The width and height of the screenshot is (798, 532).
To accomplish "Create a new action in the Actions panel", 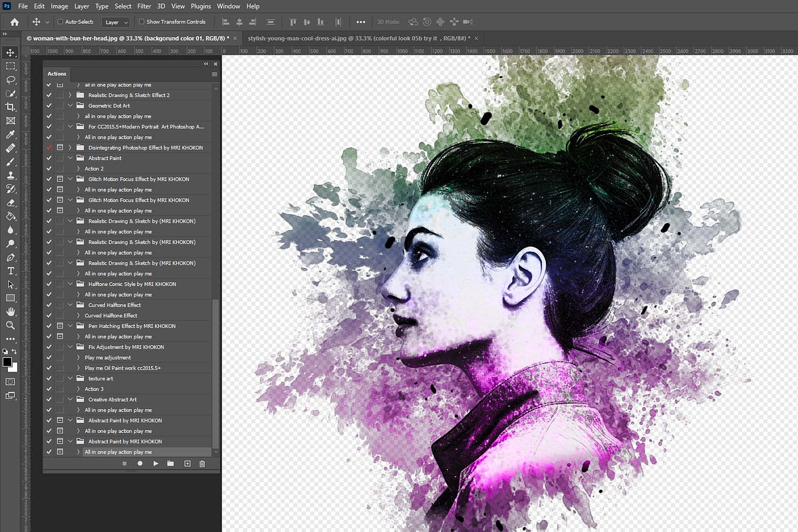I will (x=187, y=464).
